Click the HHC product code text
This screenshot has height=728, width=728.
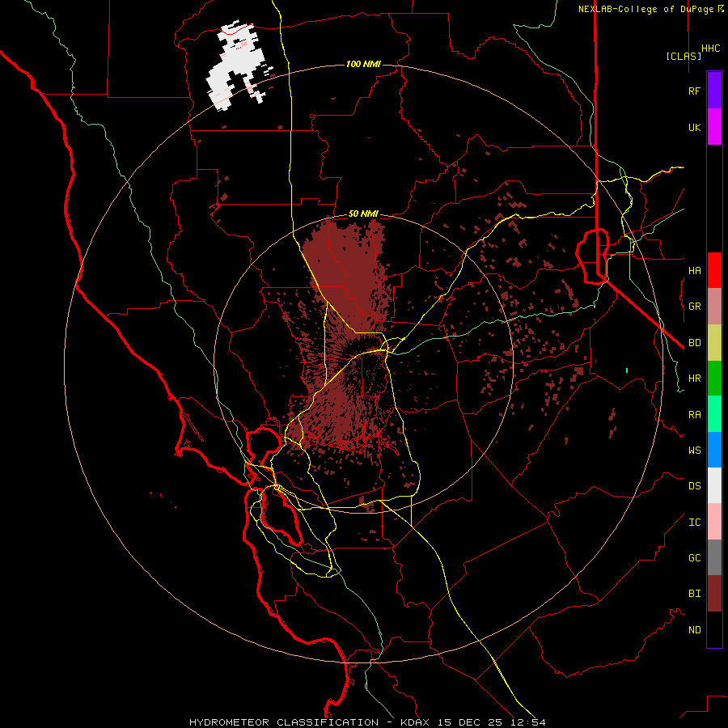(711, 49)
